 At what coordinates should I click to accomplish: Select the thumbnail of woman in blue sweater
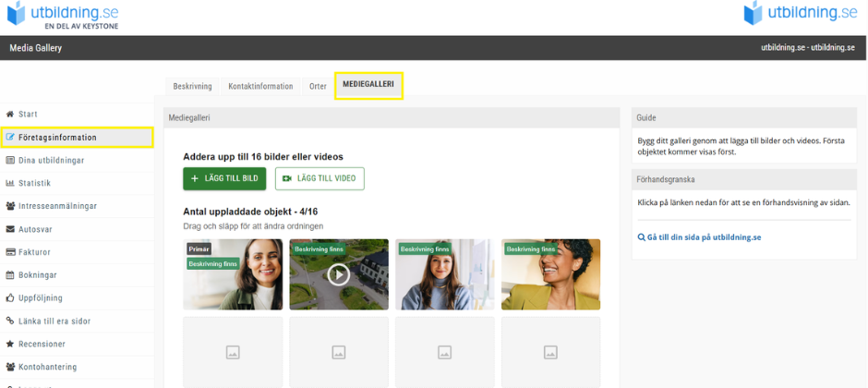coord(444,274)
